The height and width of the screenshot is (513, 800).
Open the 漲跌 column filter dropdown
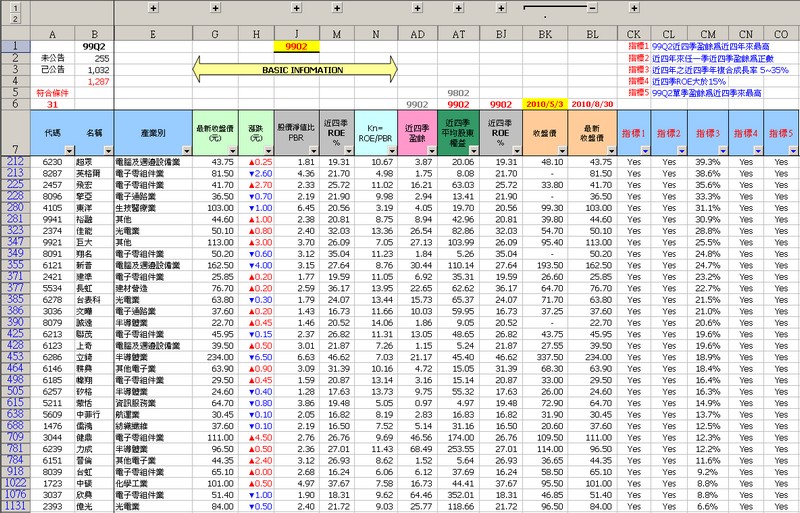(x=268, y=151)
